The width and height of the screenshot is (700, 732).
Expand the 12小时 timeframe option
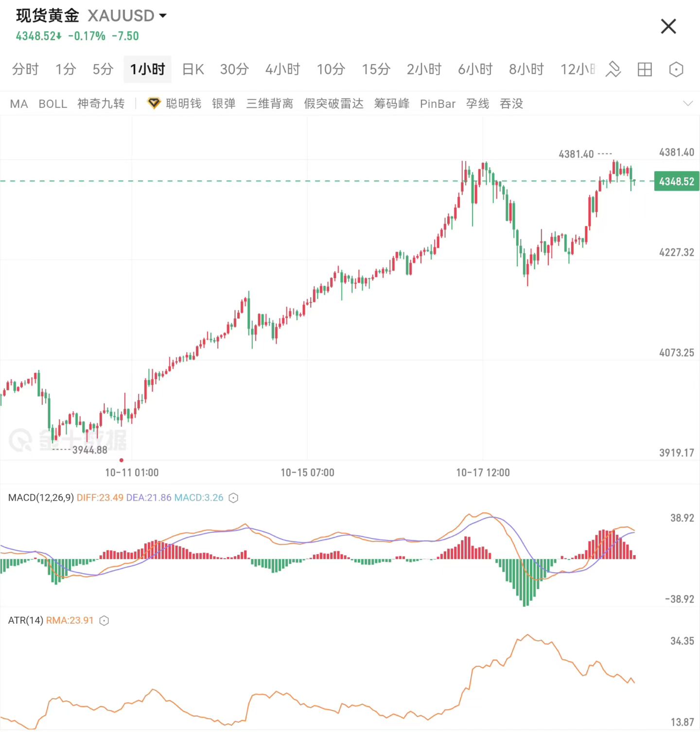point(577,70)
